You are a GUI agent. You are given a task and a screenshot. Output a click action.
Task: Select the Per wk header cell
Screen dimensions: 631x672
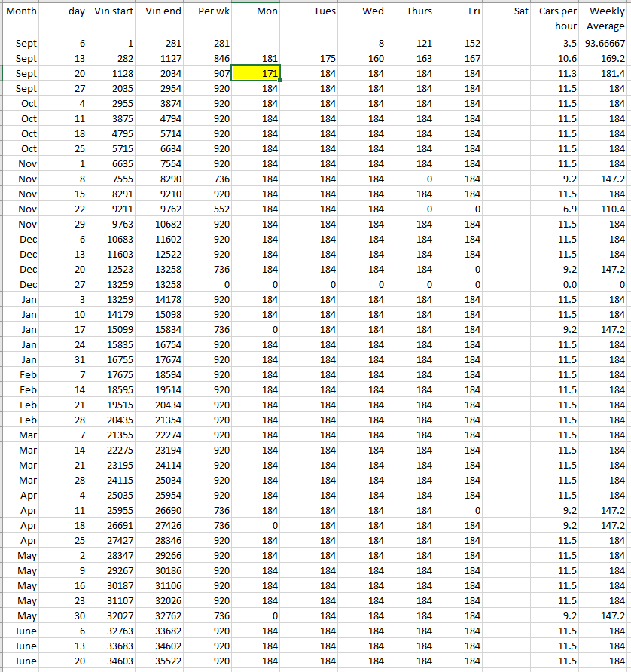(209, 12)
